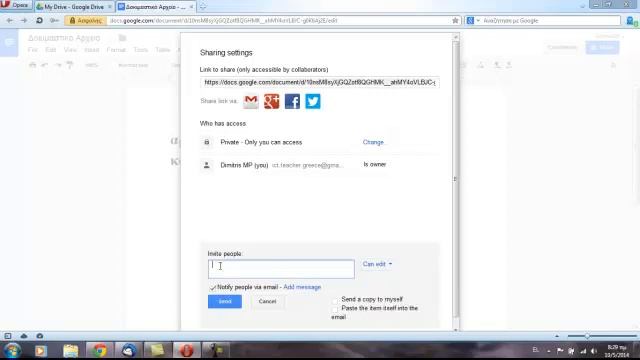The height and width of the screenshot is (360, 640).
Task: Check Paste the item itself into email
Action: click(x=335, y=309)
